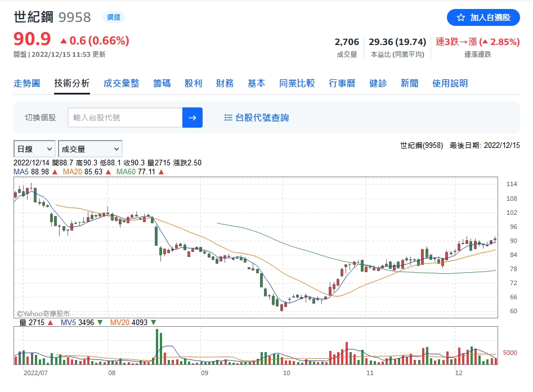Click the 08 month axis label
Viewport: 533px width, 392px height.
click(112, 373)
